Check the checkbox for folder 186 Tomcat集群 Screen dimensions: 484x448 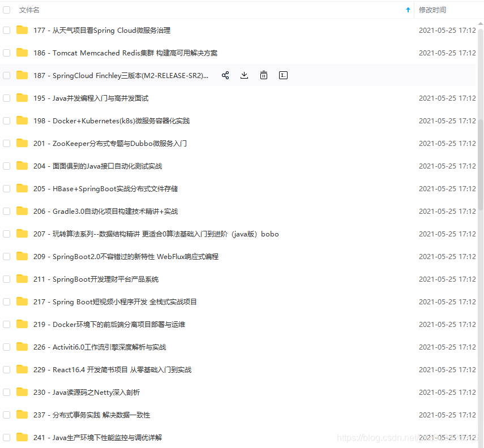click(x=6, y=53)
